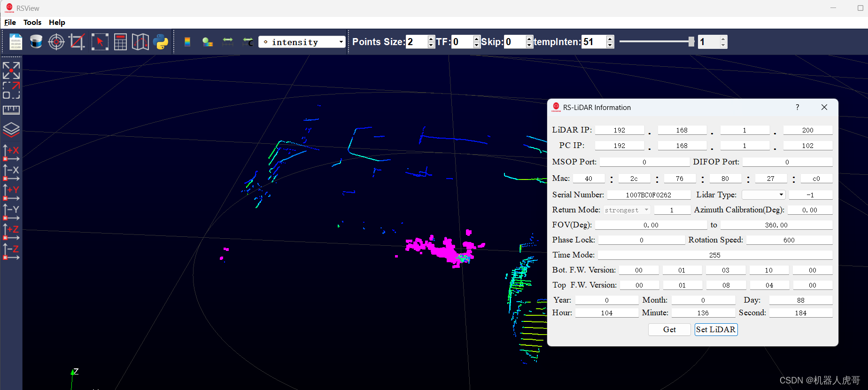Set view direction to +X

[11, 153]
